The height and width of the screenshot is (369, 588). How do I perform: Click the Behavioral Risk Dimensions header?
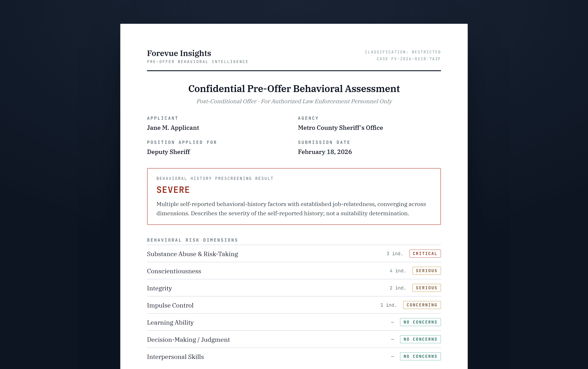[192, 240]
